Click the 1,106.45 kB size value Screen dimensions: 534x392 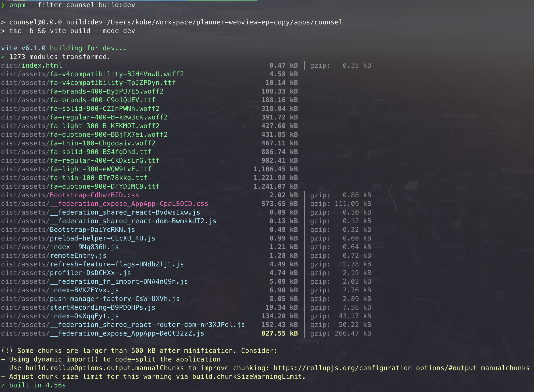276,169
